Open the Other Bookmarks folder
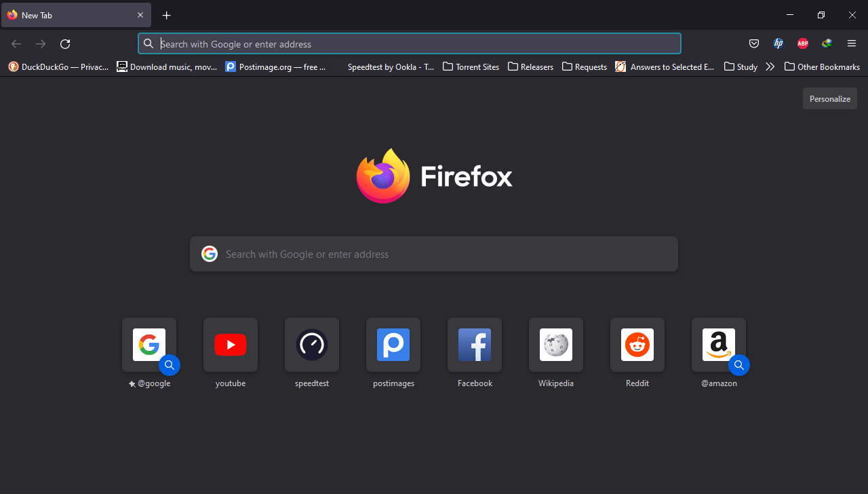The width and height of the screenshot is (868, 494). tap(822, 66)
